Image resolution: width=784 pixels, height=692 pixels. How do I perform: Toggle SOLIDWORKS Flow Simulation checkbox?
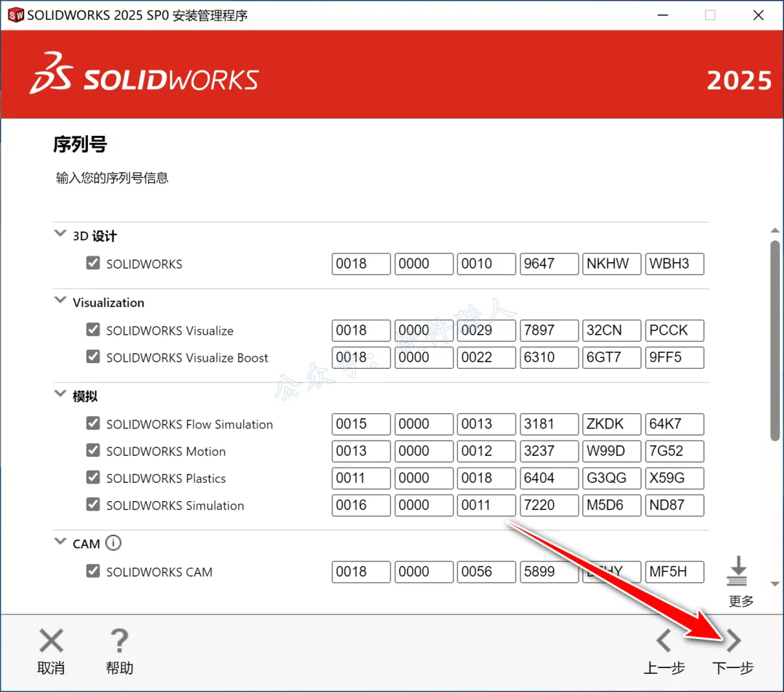(93, 423)
